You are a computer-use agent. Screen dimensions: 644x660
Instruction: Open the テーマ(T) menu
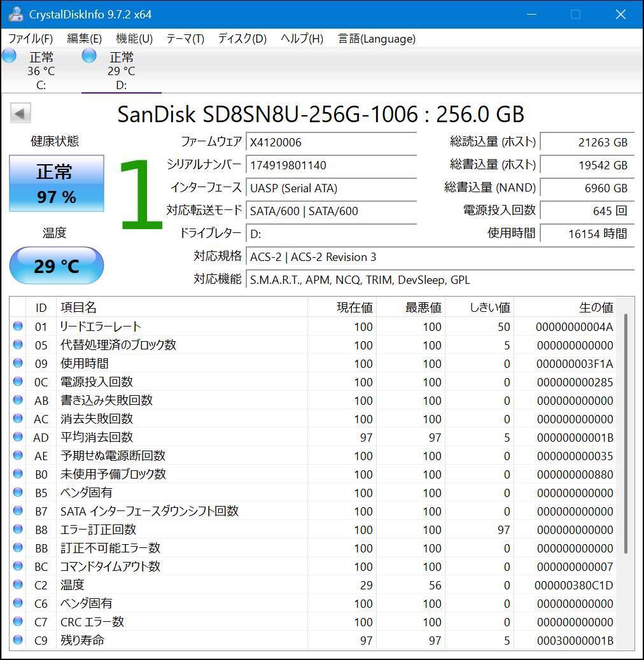coord(184,38)
